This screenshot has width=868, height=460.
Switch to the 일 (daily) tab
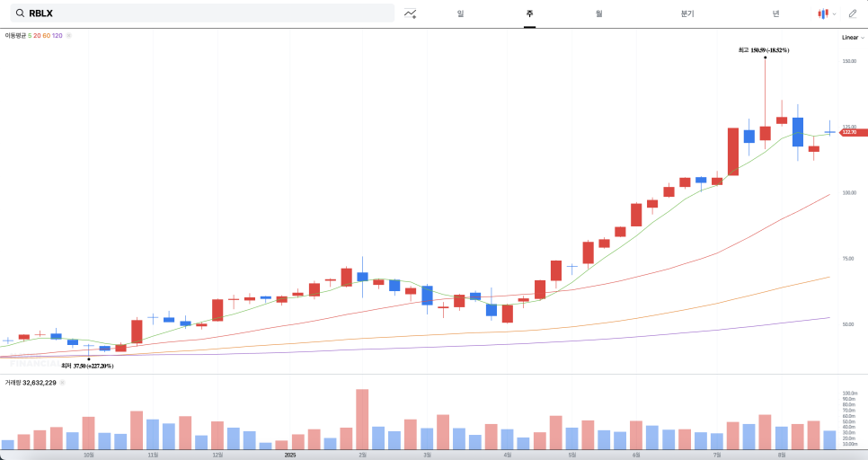coord(461,13)
